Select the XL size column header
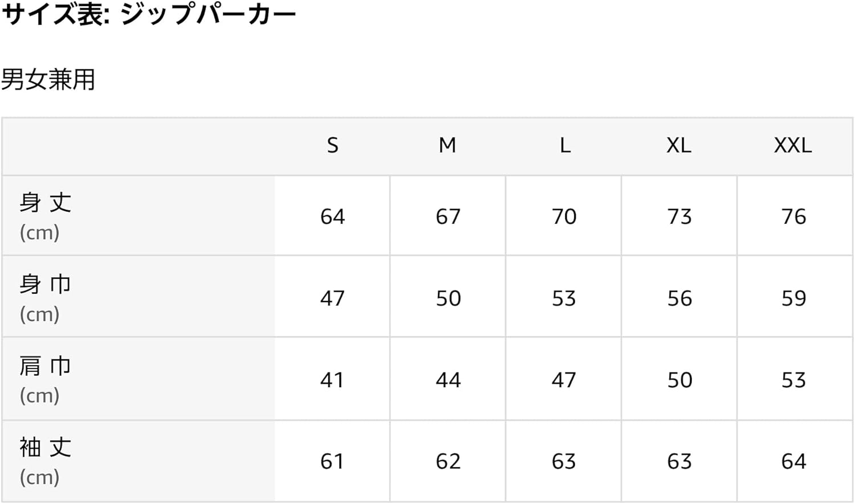The image size is (855, 504). pyautogui.click(x=679, y=146)
